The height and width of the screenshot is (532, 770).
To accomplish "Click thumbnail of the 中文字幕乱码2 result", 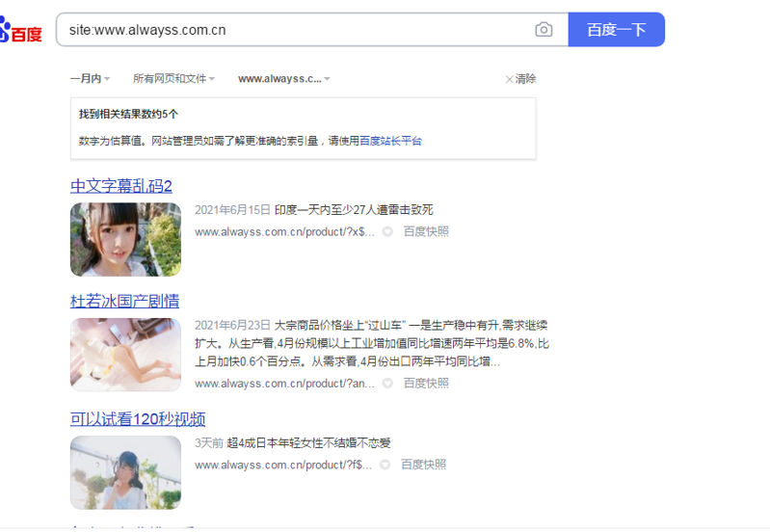I will coord(125,239).
